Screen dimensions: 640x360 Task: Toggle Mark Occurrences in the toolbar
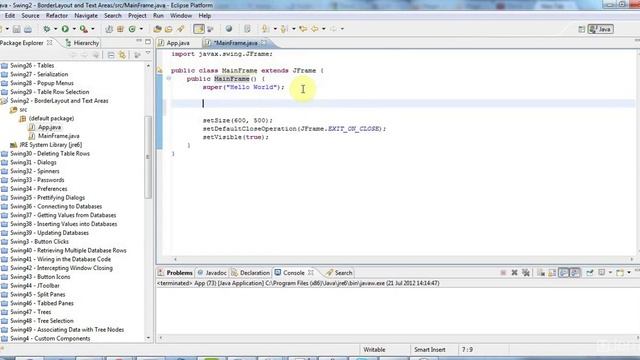point(199,29)
